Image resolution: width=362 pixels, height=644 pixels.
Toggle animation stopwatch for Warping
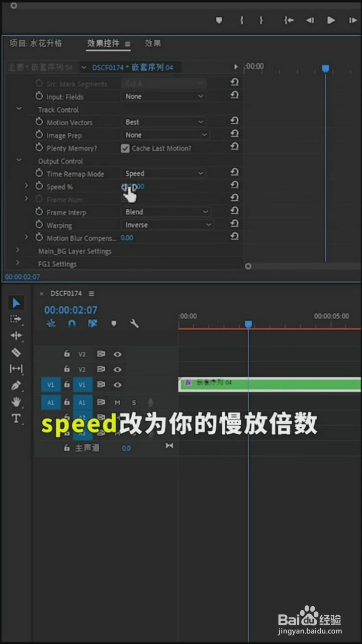pos(39,225)
